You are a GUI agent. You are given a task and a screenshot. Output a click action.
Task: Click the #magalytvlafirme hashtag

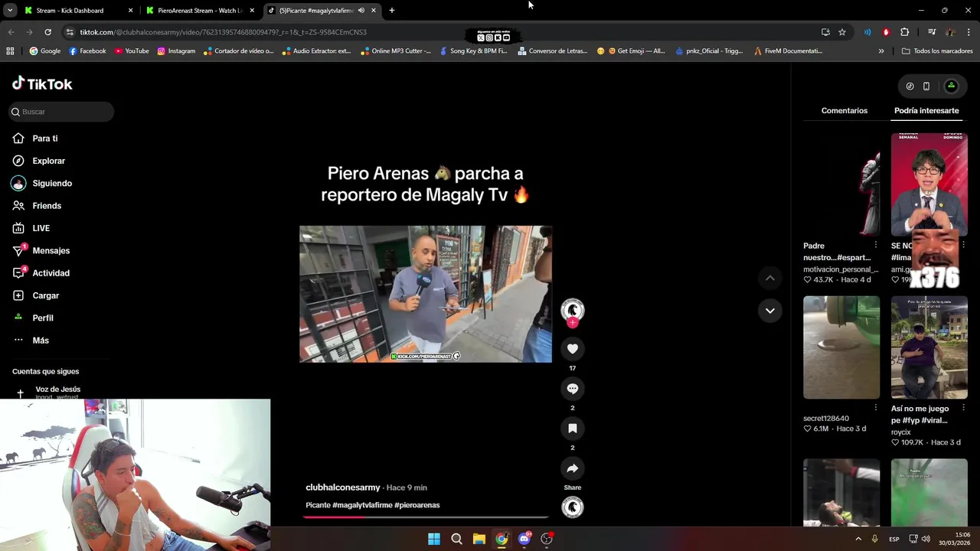click(x=362, y=505)
